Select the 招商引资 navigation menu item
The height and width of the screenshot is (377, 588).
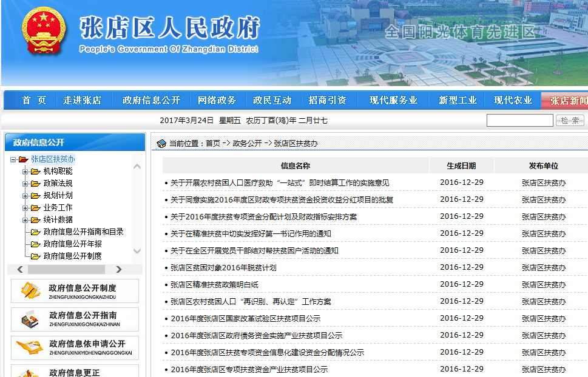(327, 101)
